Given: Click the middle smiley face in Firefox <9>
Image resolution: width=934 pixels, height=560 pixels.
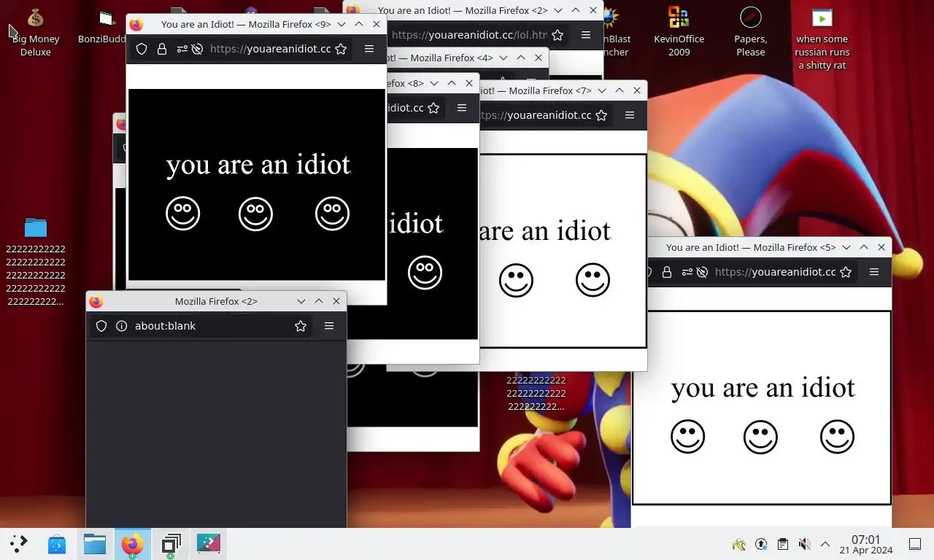Looking at the screenshot, I should (x=255, y=214).
